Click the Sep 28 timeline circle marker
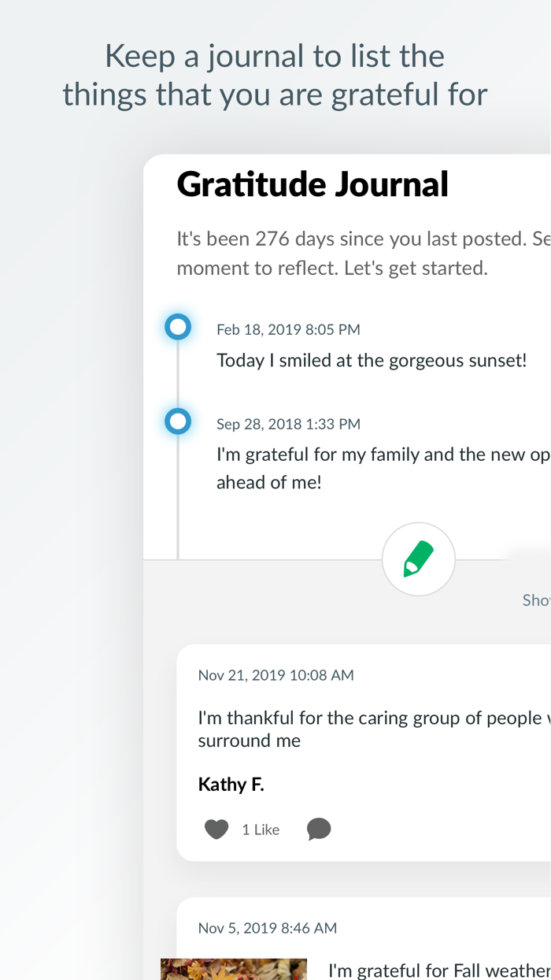 [x=178, y=421]
